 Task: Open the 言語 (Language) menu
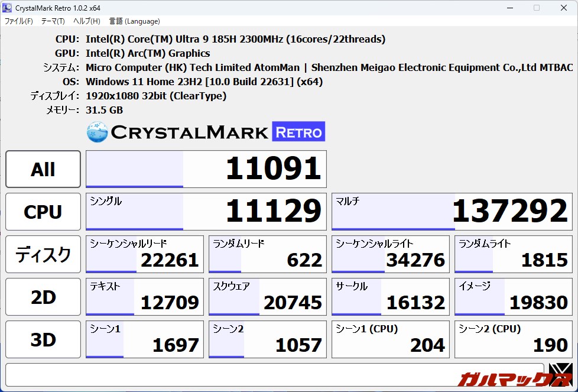click(x=134, y=21)
